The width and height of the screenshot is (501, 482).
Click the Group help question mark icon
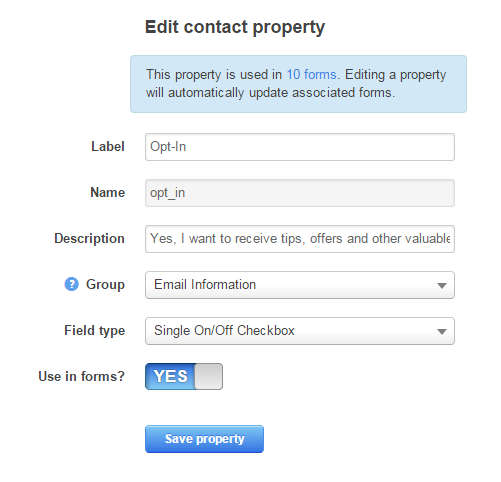(x=71, y=284)
